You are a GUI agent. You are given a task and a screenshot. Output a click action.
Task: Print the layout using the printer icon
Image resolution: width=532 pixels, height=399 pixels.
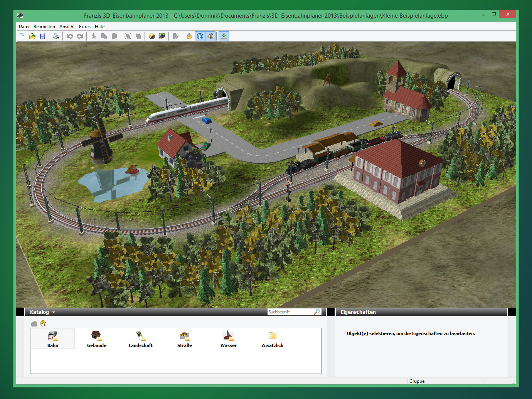coord(56,36)
